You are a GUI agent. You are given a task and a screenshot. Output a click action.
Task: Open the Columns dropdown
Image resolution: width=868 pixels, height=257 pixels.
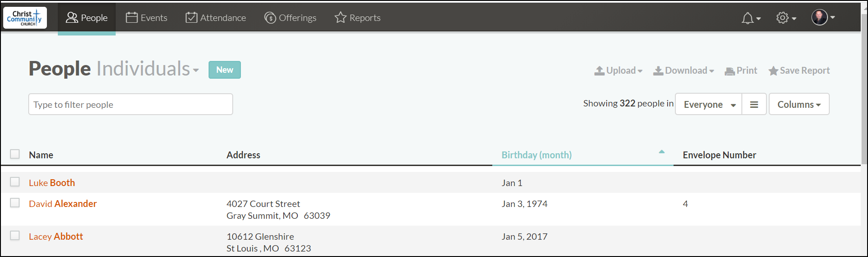tap(799, 105)
